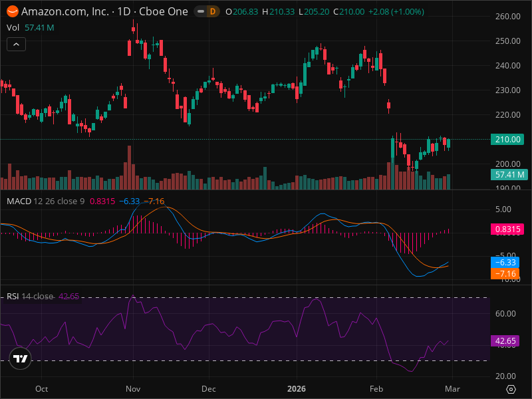Click the 230.00 price scale label
The image size is (532, 399).
[x=507, y=90]
